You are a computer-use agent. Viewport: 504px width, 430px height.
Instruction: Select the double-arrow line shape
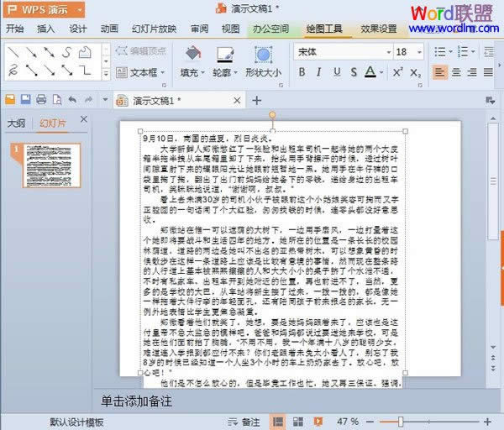(50, 52)
